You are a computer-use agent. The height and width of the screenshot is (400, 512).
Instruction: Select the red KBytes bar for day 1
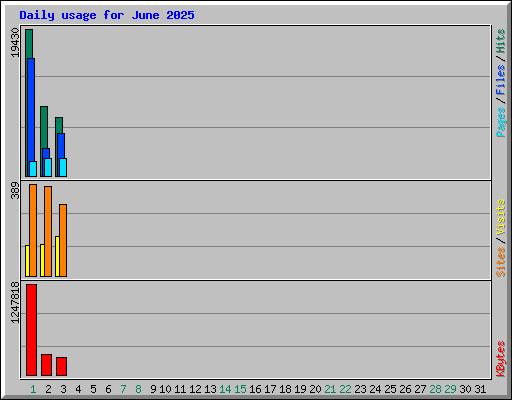pyautogui.click(x=31, y=330)
